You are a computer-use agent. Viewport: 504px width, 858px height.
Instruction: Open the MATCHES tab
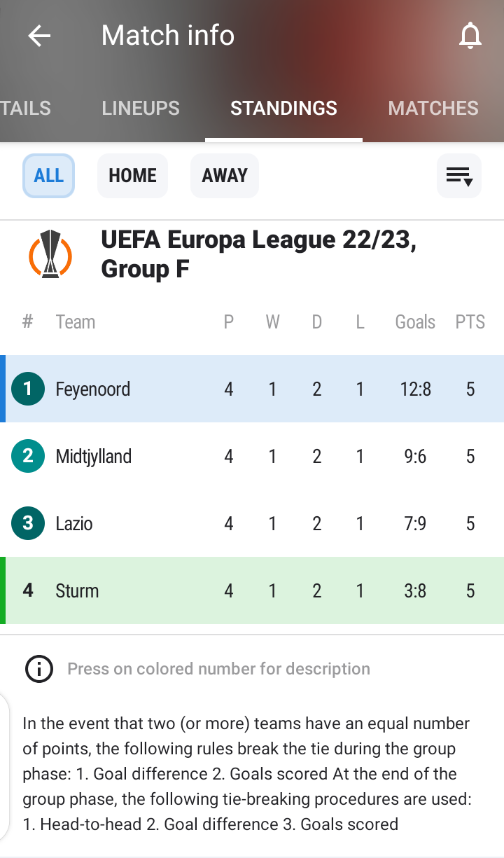pyautogui.click(x=433, y=108)
